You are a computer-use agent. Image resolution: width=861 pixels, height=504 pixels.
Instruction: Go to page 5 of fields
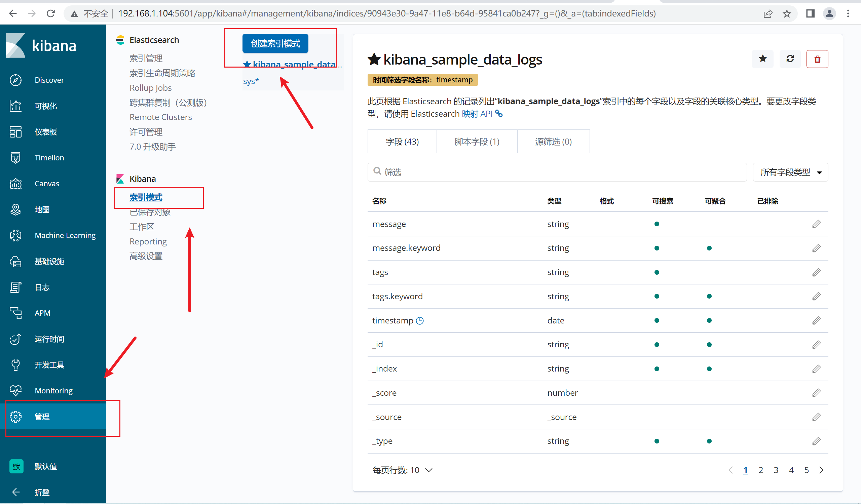[x=807, y=470]
